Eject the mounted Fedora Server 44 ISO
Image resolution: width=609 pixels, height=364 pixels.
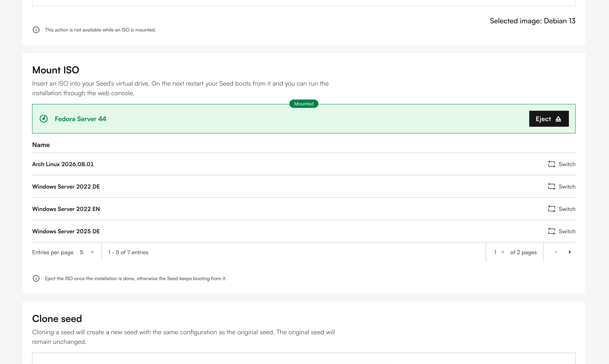click(549, 119)
